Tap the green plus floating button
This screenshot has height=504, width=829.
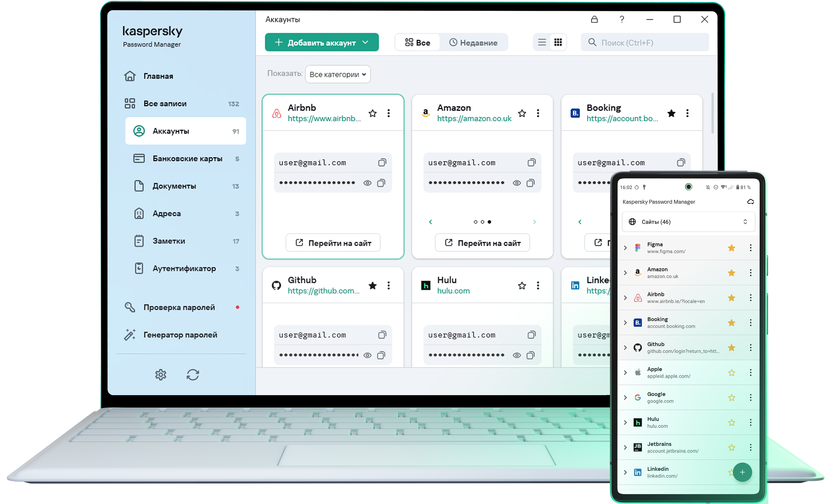tap(742, 472)
